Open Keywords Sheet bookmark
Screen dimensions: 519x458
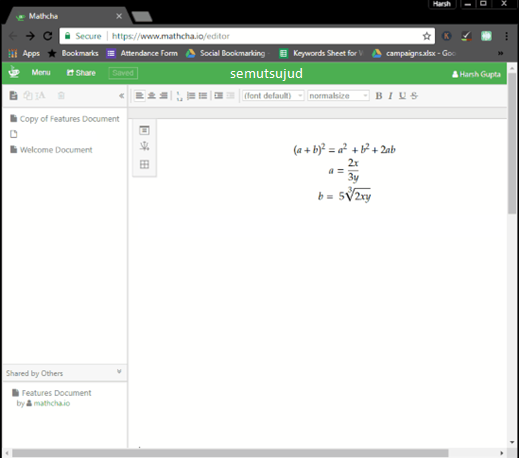pyautogui.click(x=321, y=53)
